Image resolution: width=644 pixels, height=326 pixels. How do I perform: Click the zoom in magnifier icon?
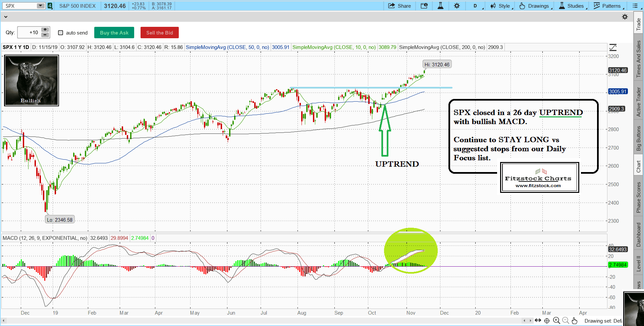556,321
